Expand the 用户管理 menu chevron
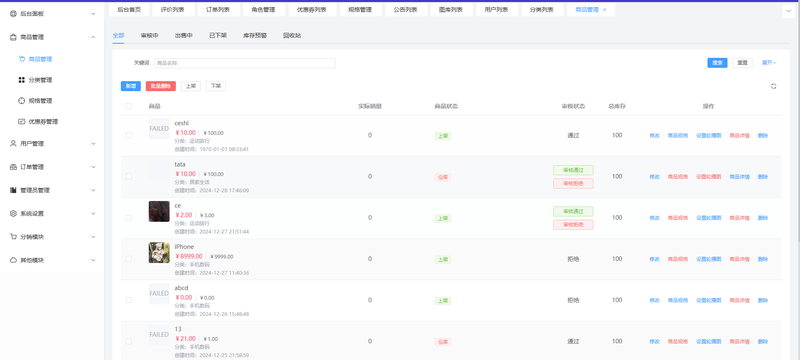 [93, 144]
